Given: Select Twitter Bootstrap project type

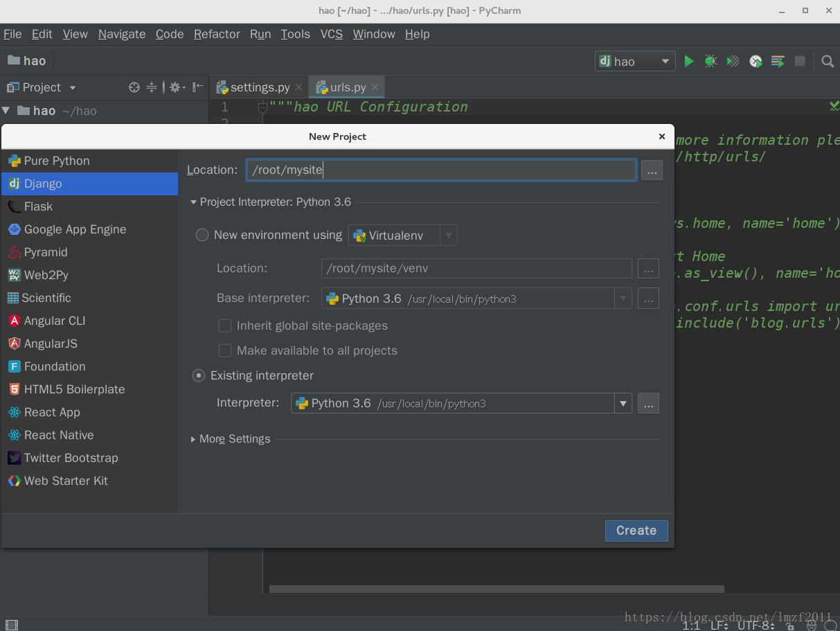Looking at the screenshot, I should point(89,458).
